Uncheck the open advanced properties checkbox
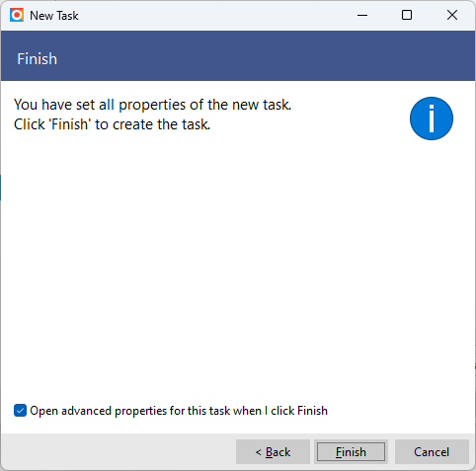This screenshot has height=471, width=476. pyautogui.click(x=20, y=411)
